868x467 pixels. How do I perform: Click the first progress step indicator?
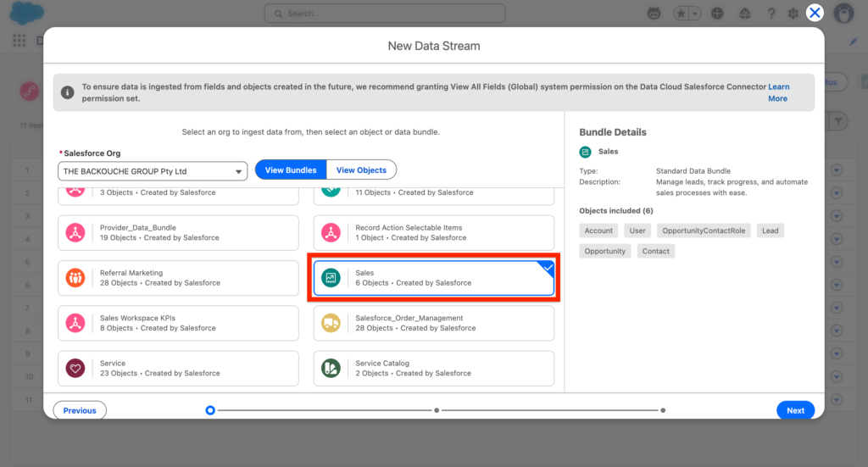(x=210, y=410)
